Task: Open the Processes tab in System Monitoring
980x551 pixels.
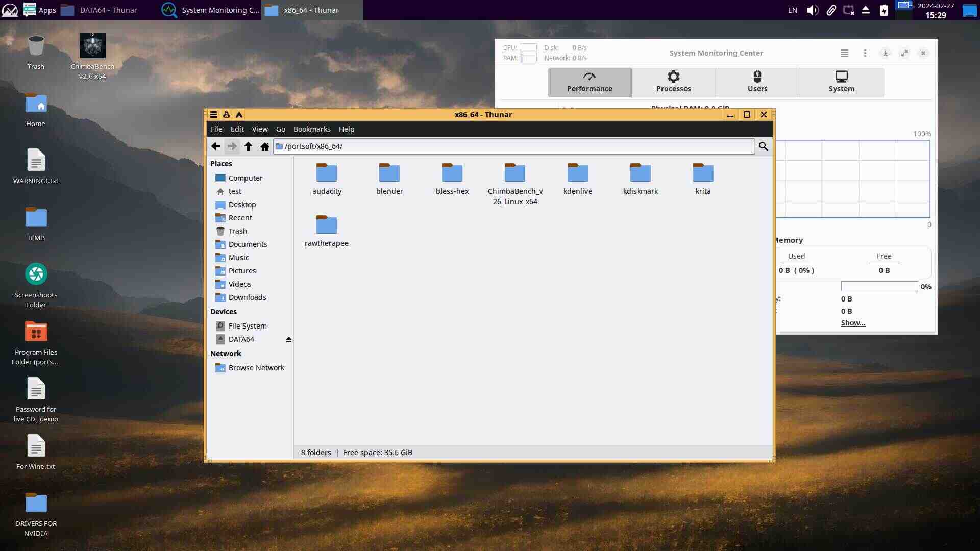Action: coord(673,82)
